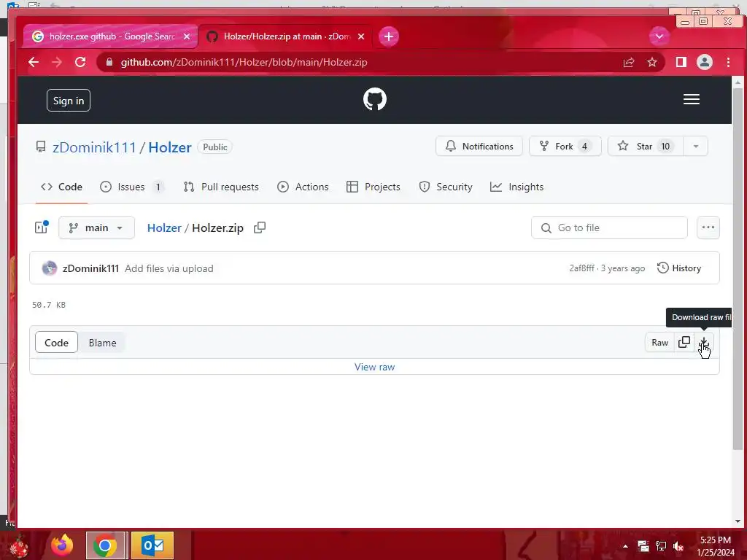Switch to the Code tab
Image resolution: width=747 pixels, height=560 pixels.
pyautogui.click(x=61, y=187)
